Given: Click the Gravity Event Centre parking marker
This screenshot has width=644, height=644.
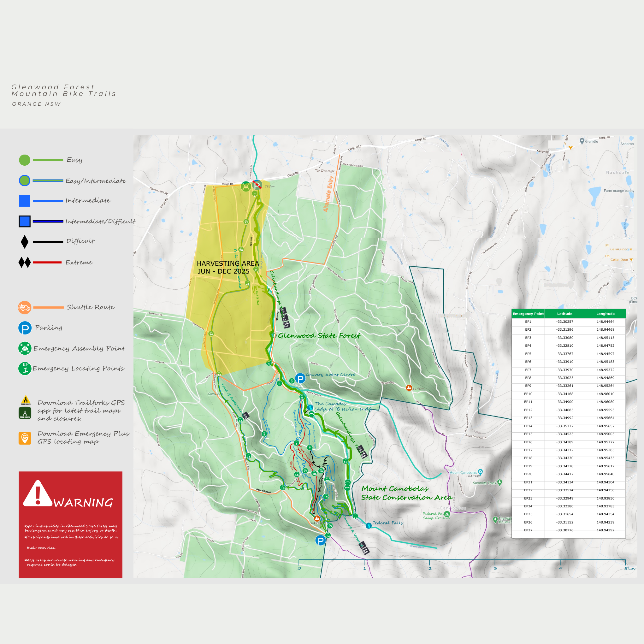Looking at the screenshot, I should click(300, 379).
